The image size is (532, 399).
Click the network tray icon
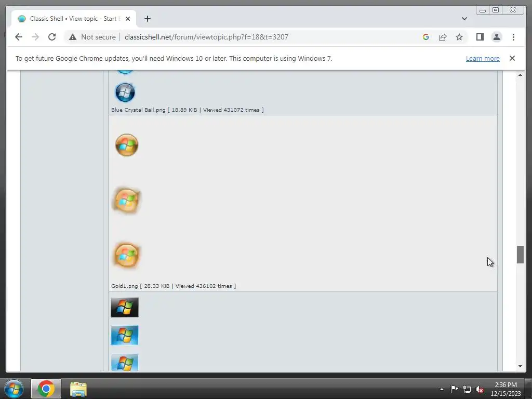[467, 389]
